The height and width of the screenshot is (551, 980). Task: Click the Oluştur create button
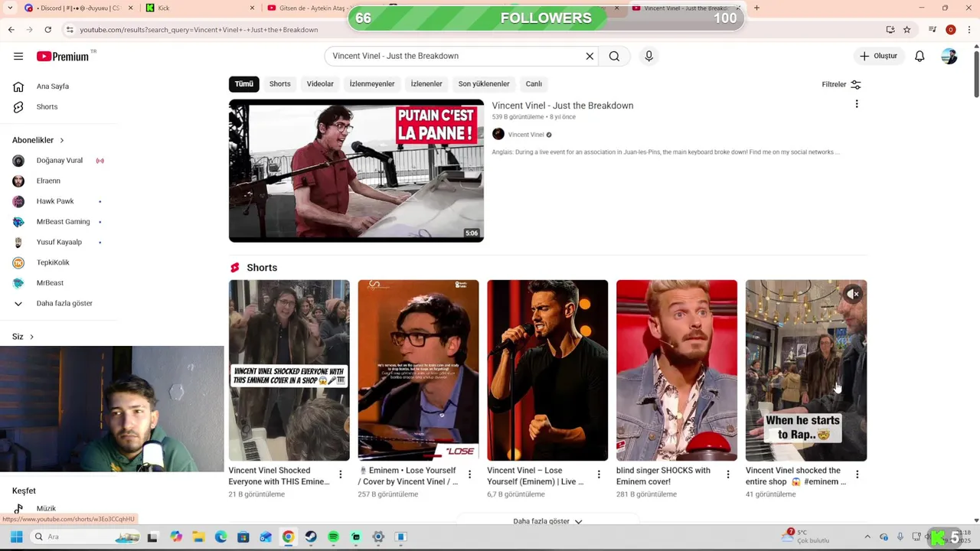pos(879,56)
